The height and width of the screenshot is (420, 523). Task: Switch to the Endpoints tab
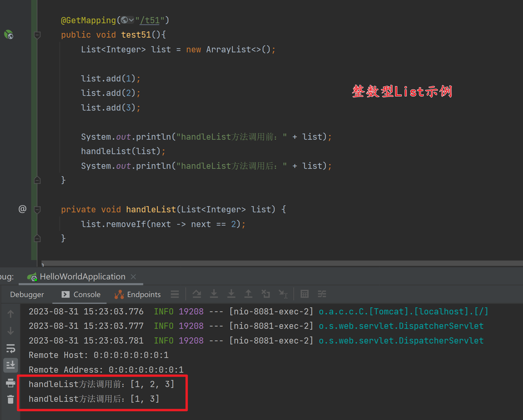(137, 294)
